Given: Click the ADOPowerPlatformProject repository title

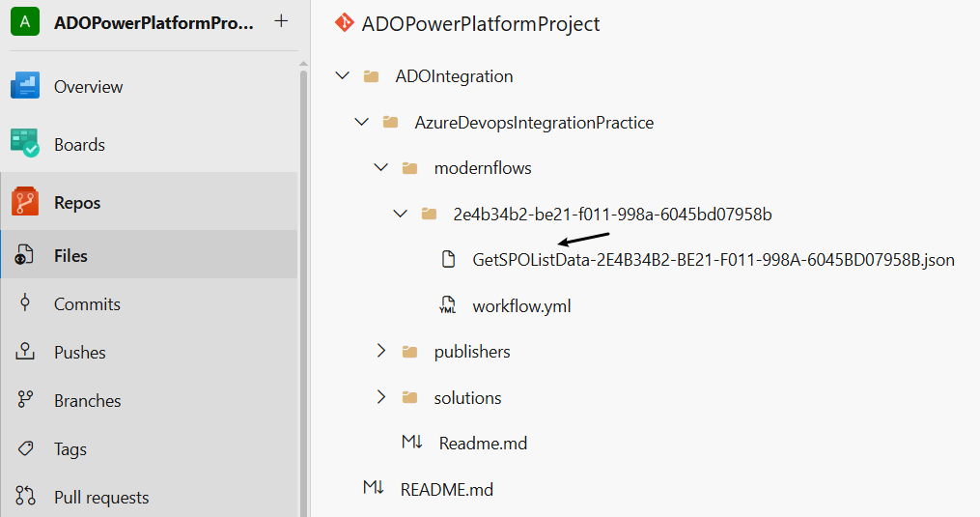Looking at the screenshot, I should coord(481,24).
